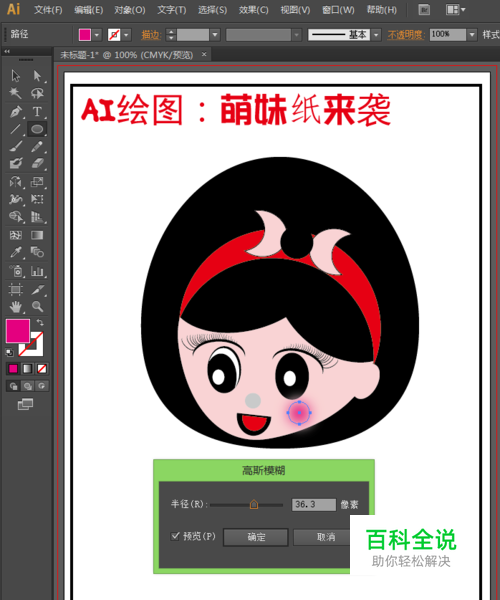
Task: Open the 文件(F) menu
Action: pos(48,10)
